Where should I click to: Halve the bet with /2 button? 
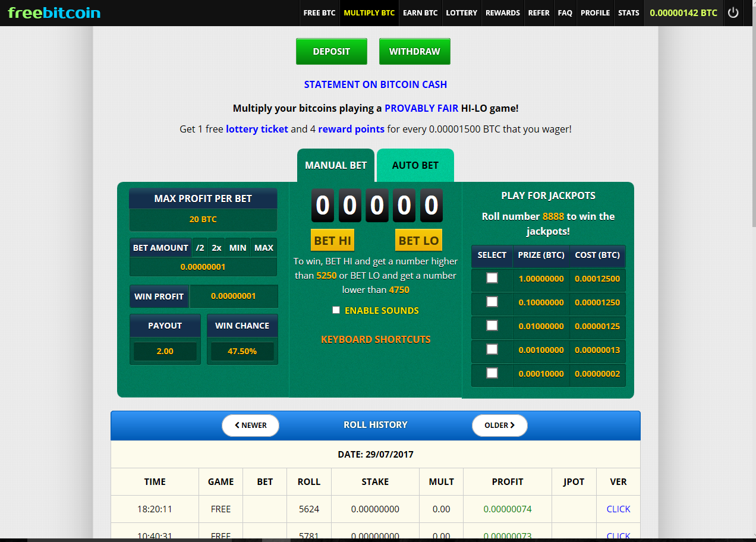point(200,248)
